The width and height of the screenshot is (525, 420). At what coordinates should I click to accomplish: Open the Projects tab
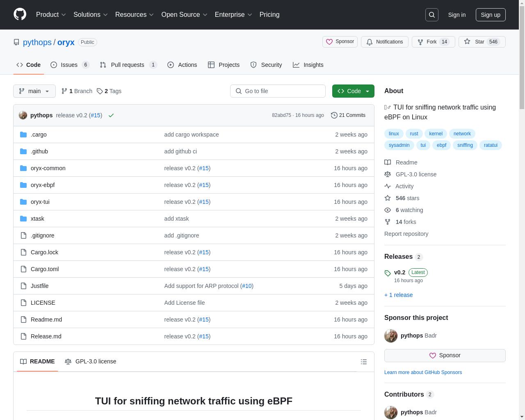(x=224, y=65)
